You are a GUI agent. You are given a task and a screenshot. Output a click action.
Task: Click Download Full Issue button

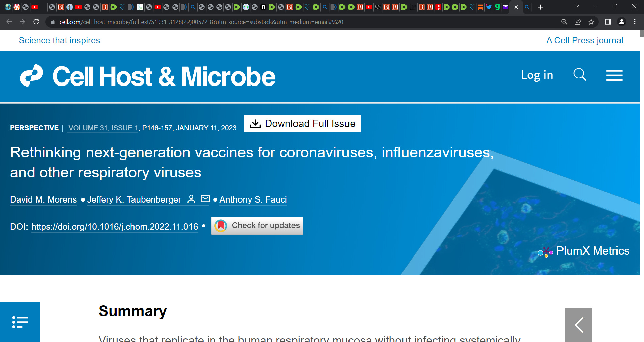[302, 124]
